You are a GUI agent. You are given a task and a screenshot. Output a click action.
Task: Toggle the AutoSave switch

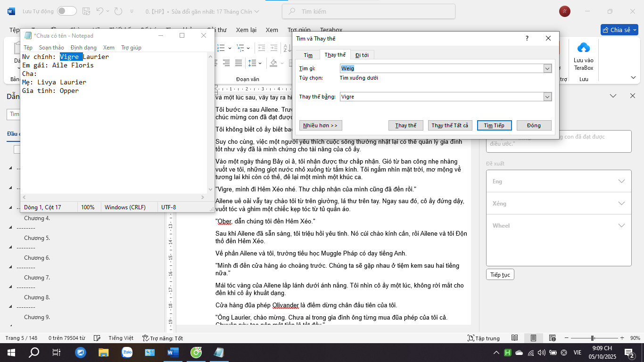click(66, 11)
